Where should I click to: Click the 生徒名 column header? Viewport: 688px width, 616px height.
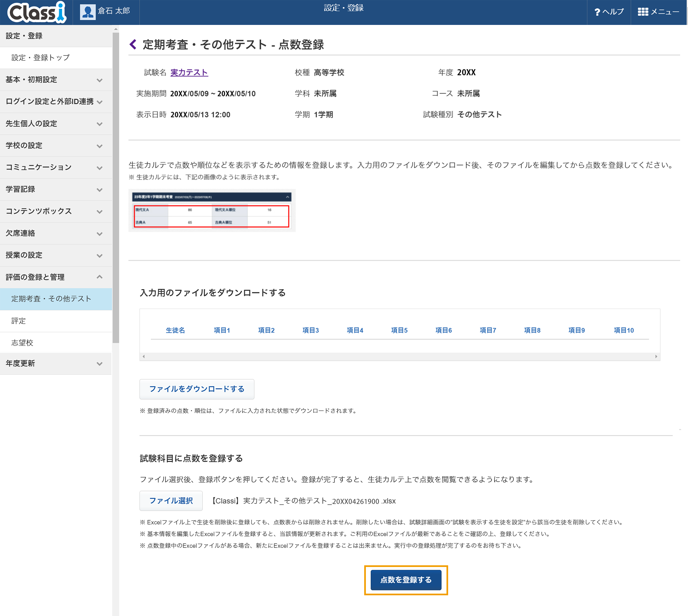(x=175, y=330)
